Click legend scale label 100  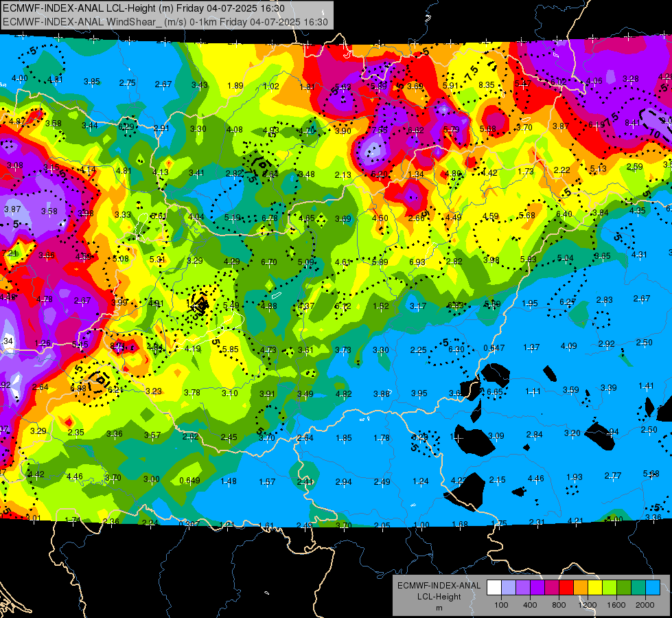[501, 605]
